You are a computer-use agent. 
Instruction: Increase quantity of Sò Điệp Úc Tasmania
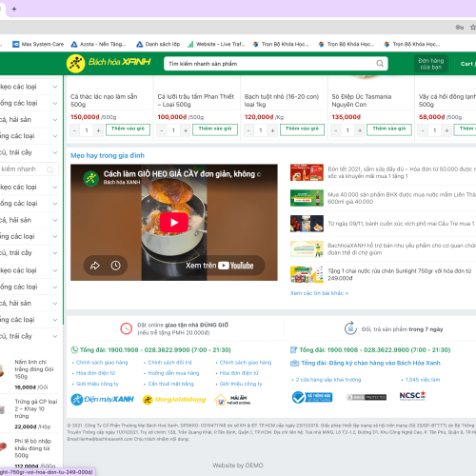tap(360, 130)
